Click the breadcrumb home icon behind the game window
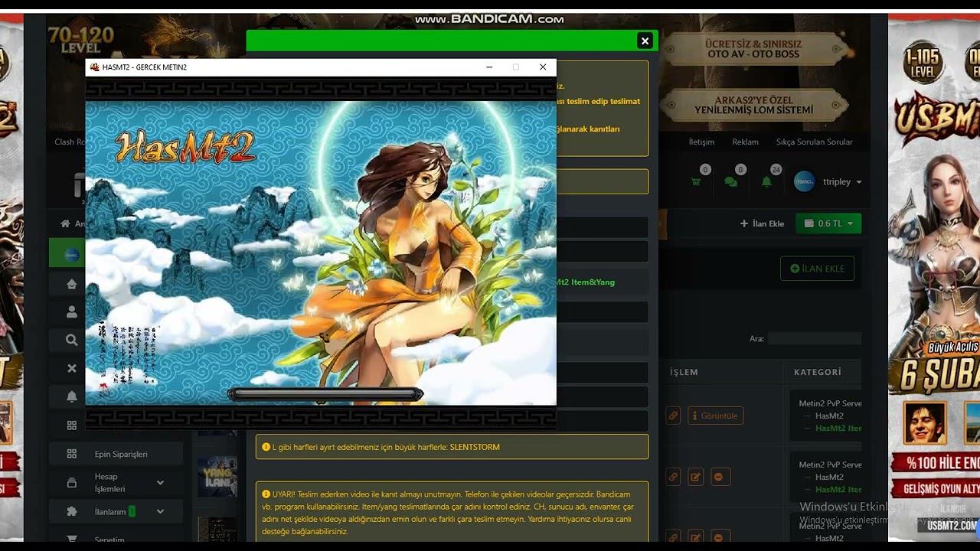The width and height of the screenshot is (980, 551). point(66,223)
